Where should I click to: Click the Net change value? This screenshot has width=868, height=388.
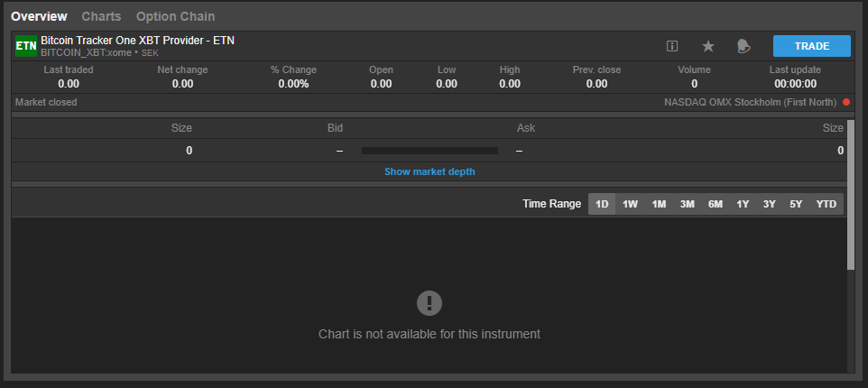pyautogui.click(x=182, y=84)
